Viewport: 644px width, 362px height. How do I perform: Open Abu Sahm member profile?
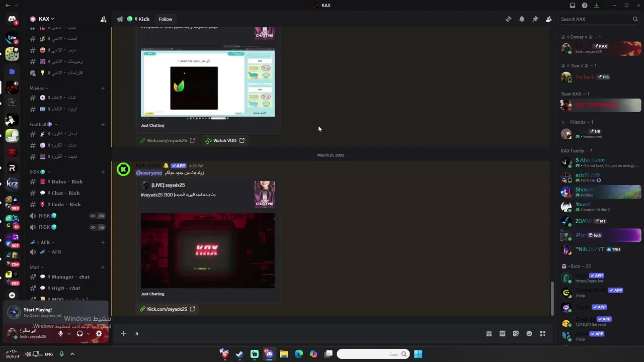click(601, 163)
